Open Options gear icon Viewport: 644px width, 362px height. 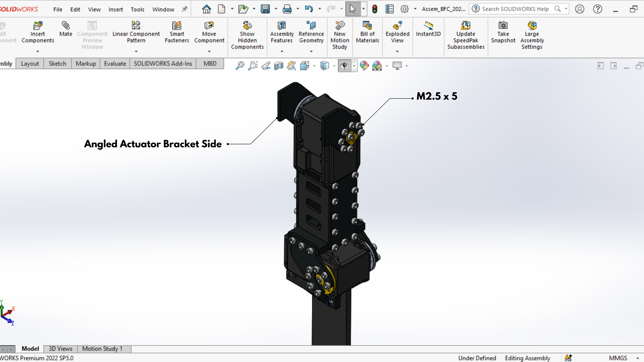(x=405, y=9)
